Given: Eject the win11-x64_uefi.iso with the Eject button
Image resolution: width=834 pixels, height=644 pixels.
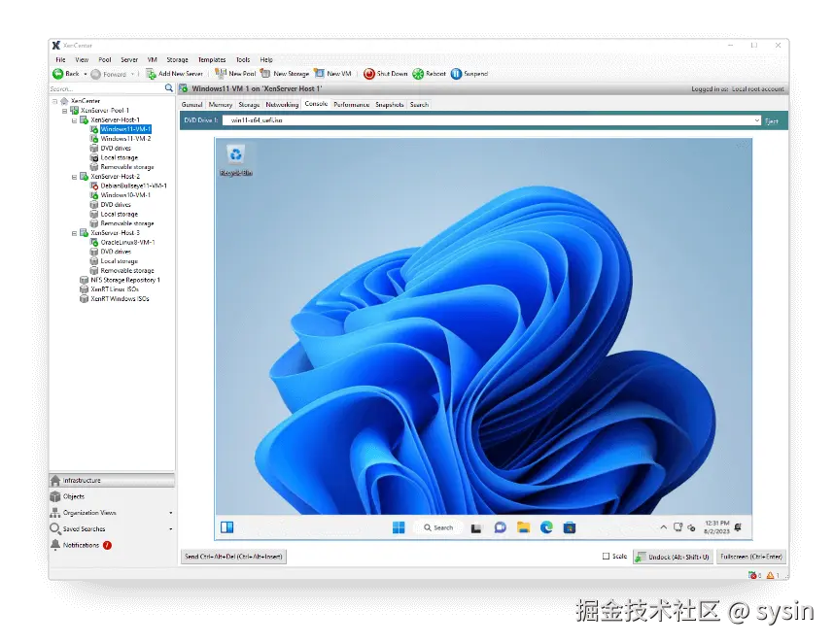Looking at the screenshot, I should point(774,120).
